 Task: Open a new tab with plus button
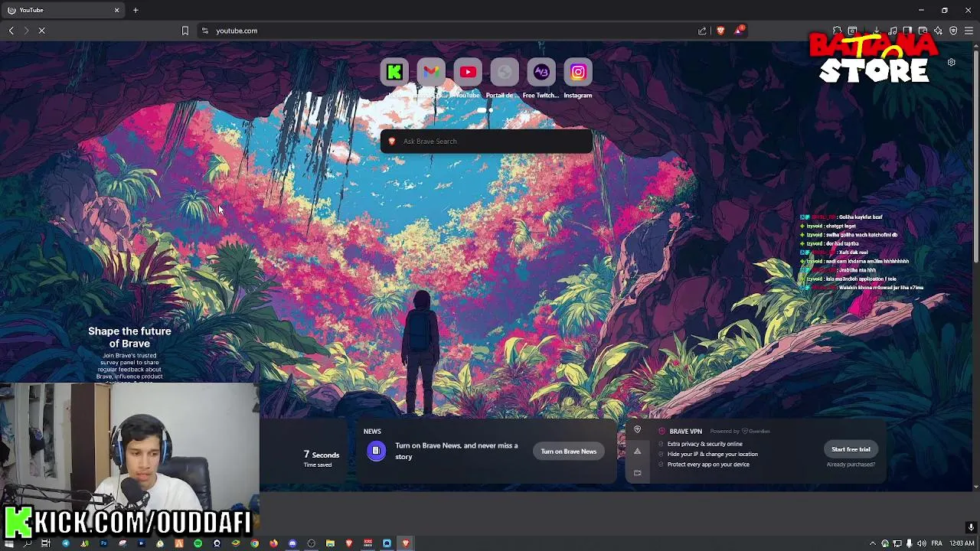click(x=136, y=10)
